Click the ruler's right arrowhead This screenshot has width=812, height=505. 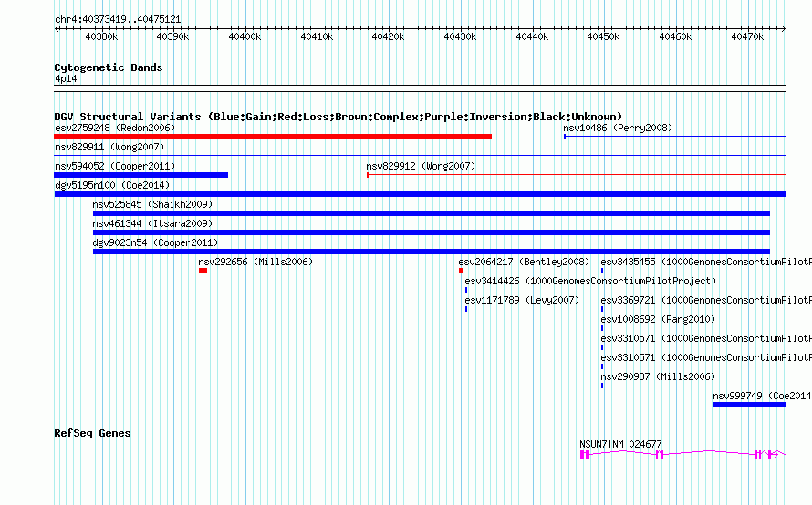coord(784,28)
